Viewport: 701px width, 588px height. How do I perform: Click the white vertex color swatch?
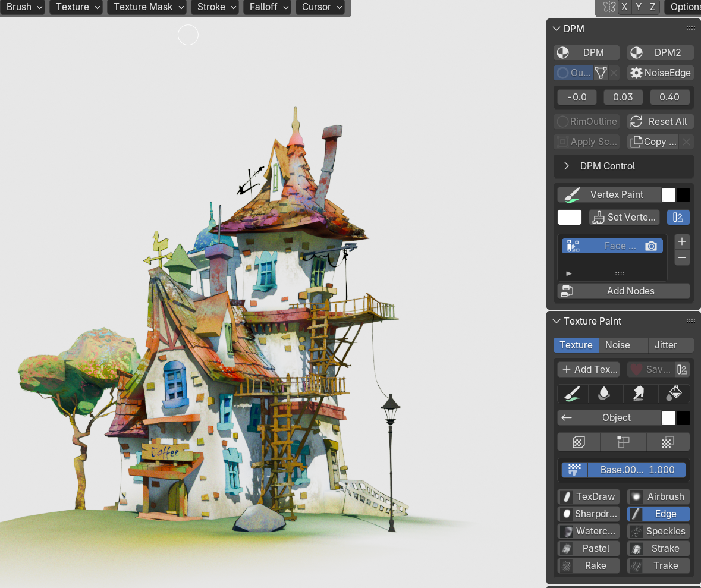click(570, 218)
